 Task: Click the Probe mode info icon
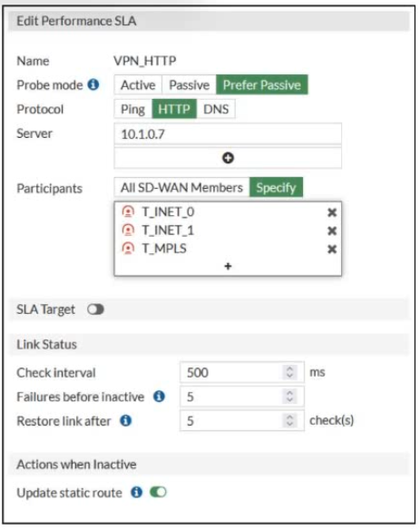coord(93,84)
